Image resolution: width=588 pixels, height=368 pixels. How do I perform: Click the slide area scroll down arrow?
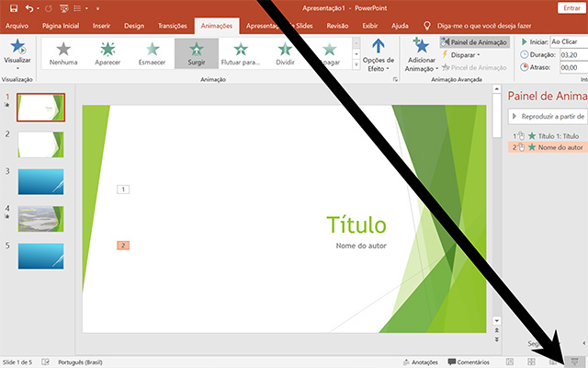pos(496,321)
